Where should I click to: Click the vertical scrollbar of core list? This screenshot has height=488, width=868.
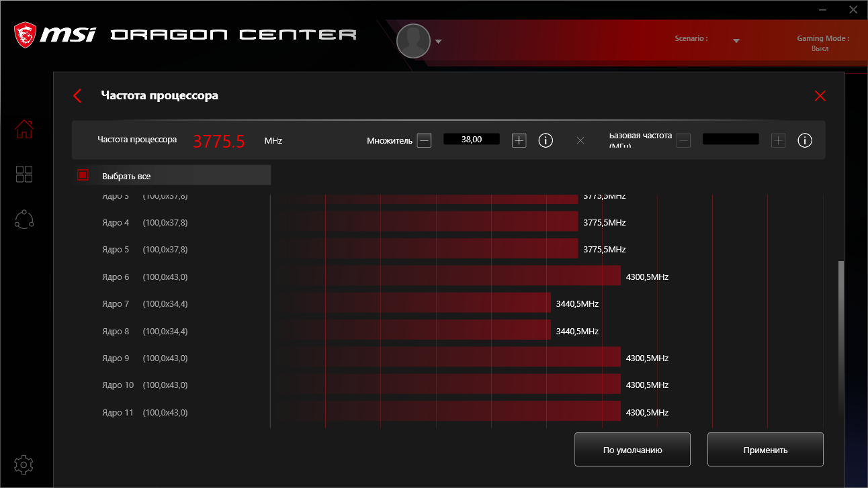[x=840, y=339]
